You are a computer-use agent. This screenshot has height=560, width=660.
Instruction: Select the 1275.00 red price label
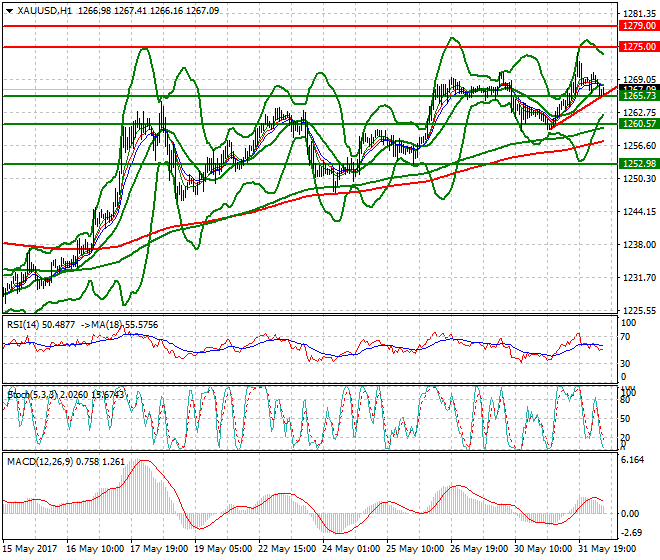point(639,47)
